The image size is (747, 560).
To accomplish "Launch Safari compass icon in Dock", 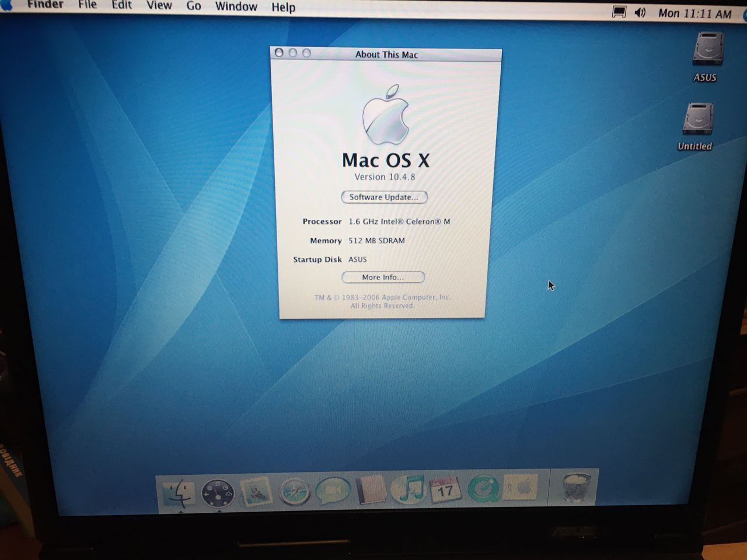I will point(295,492).
